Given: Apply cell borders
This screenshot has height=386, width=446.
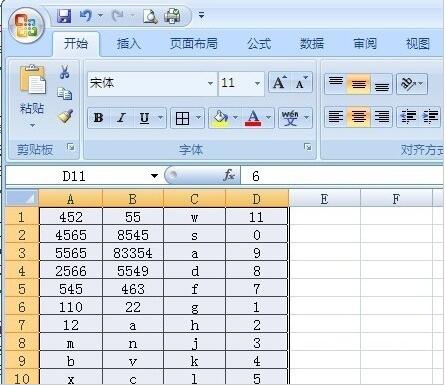Looking at the screenshot, I should (182, 118).
